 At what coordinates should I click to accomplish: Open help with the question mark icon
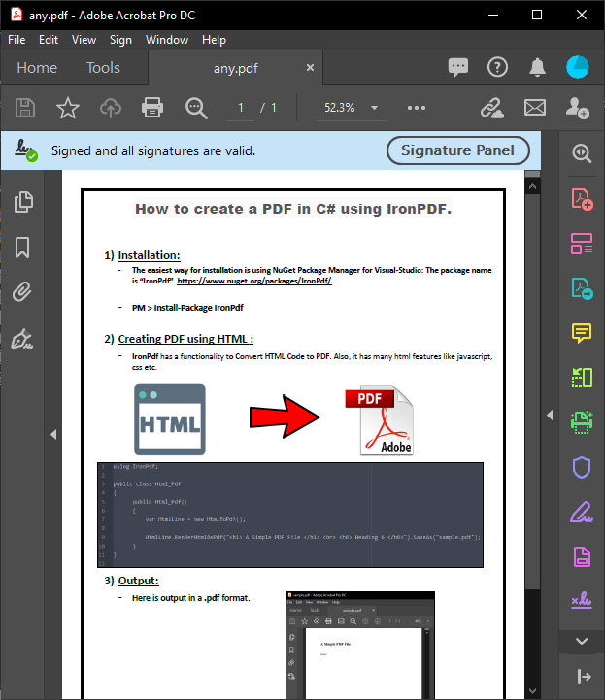tap(497, 67)
